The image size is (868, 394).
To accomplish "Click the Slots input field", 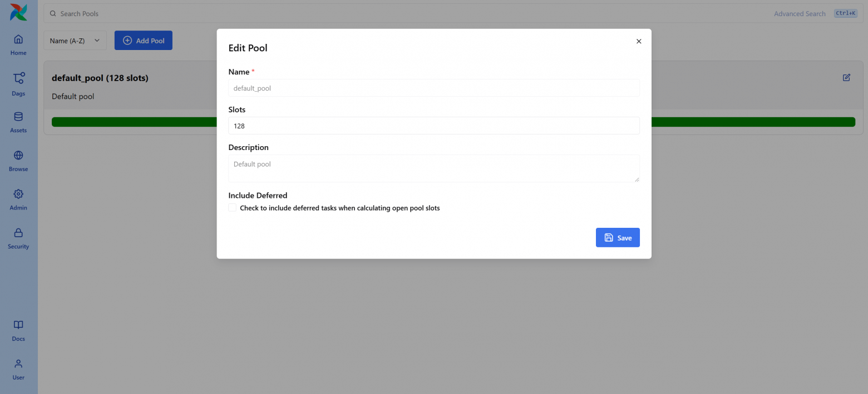I will (434, 126).
